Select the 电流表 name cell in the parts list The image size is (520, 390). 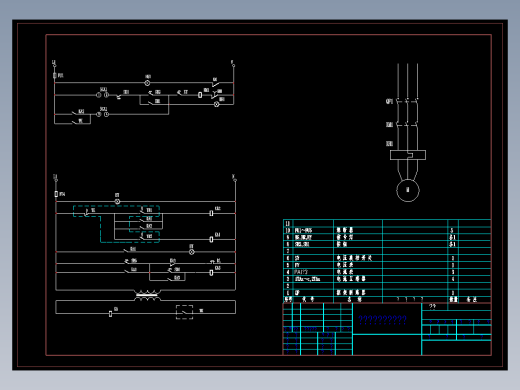click(345, 272)
